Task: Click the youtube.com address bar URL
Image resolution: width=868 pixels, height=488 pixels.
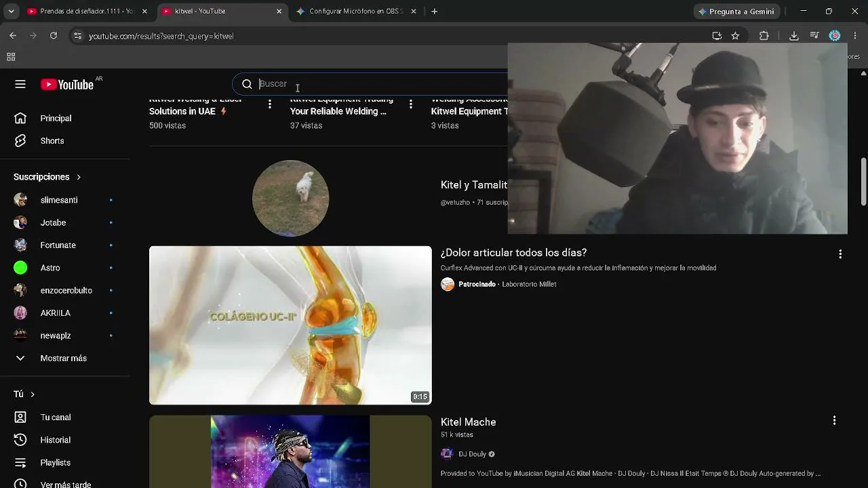Action: pyautogui.click(x=161, y=36)
